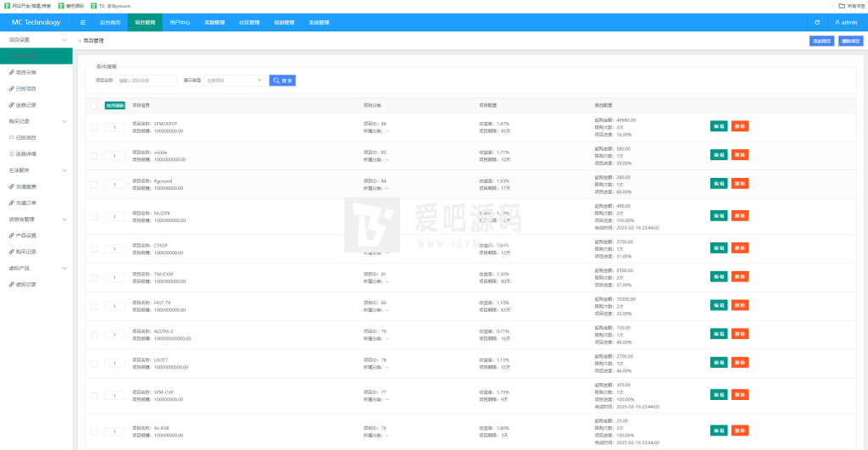Collapse the 项目设置 sidebar group
The height and width of the screenshot is (450, 868).
tap(36, 40)
